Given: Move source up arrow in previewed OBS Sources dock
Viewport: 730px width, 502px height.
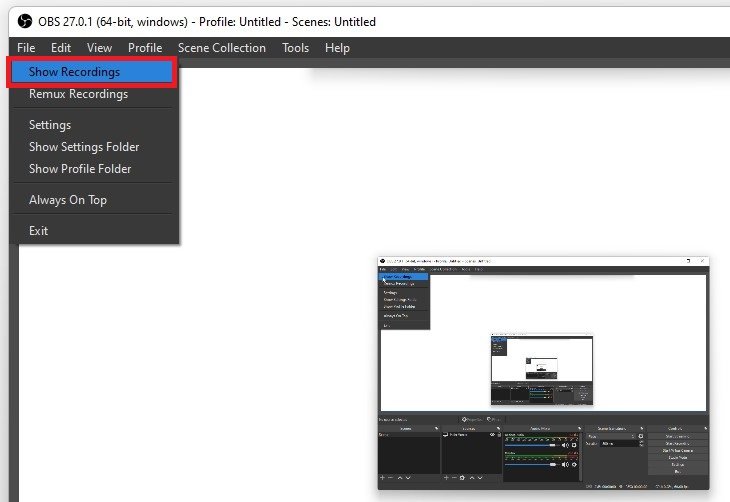Looking at the screenshot, I should click(x=472, y=478).
